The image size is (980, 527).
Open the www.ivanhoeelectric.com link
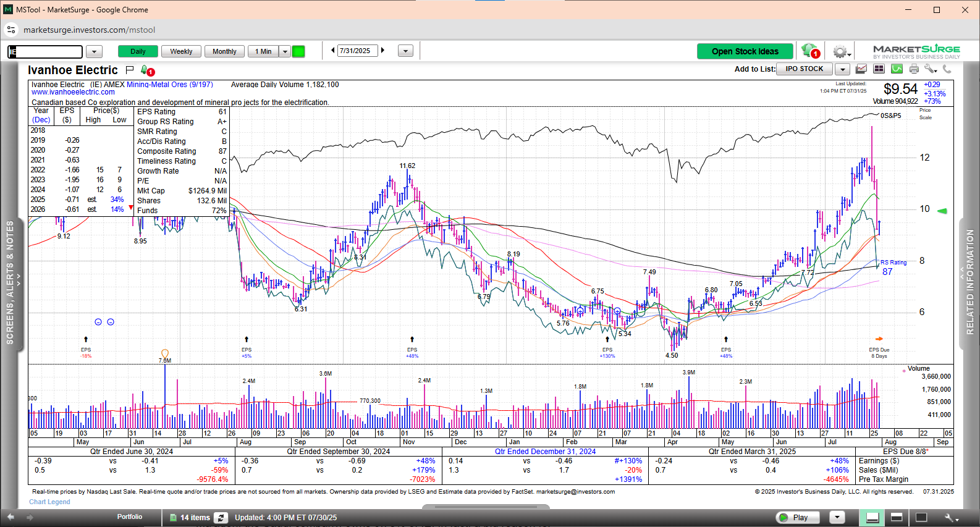coord(73,92)
